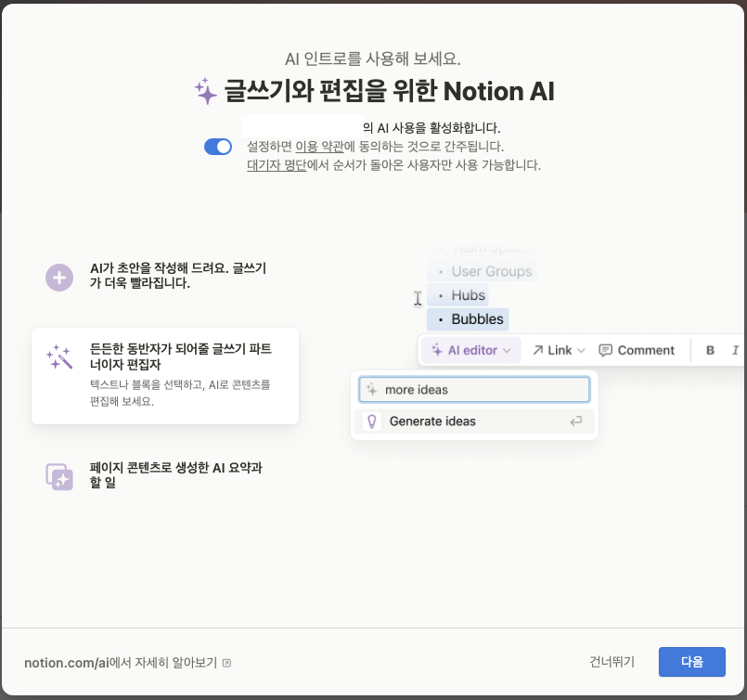Open the 대기자 명단 waitlist link
The image size is (747, 700).
(277, 165)
